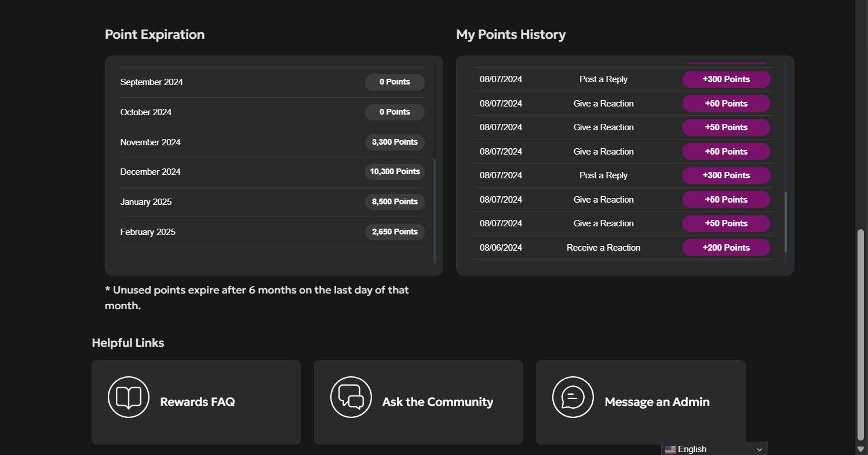Click the 2,650 Points badge for February 2025
868x455 pixels.
coord(395,232)
